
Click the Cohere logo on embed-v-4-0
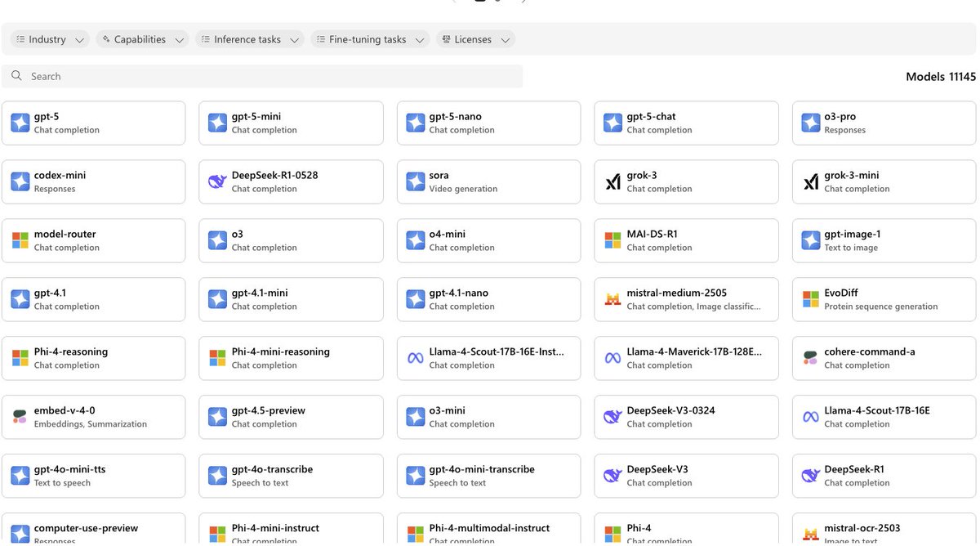coord(20,417)
